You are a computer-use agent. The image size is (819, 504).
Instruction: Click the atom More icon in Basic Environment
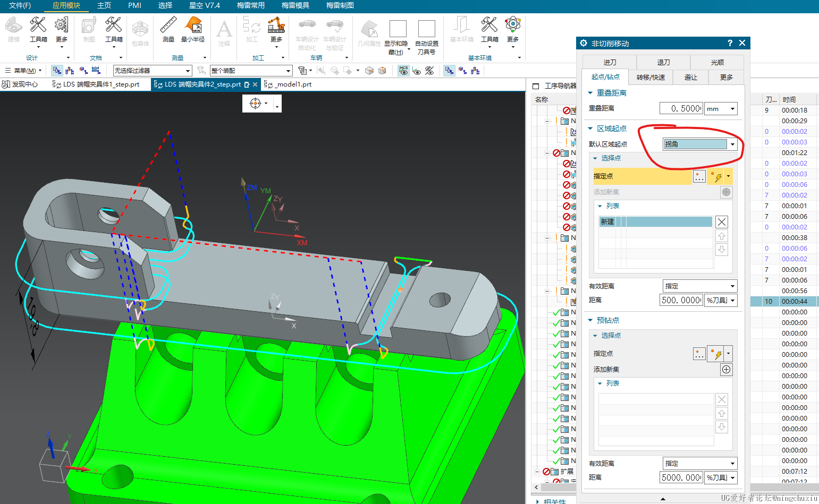512,24
